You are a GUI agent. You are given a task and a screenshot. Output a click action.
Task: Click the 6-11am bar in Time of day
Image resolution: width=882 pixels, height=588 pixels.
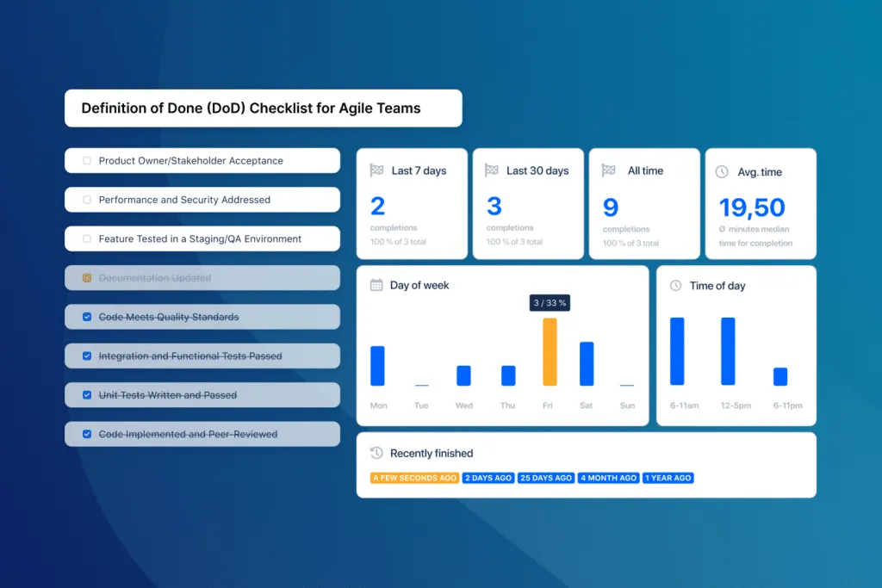pyautogui.click(x=677, y=351)
